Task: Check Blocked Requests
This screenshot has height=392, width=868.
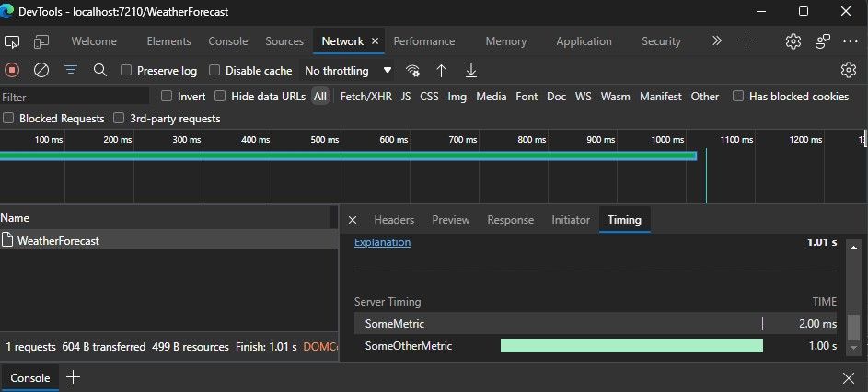Action: pos(8,118)
